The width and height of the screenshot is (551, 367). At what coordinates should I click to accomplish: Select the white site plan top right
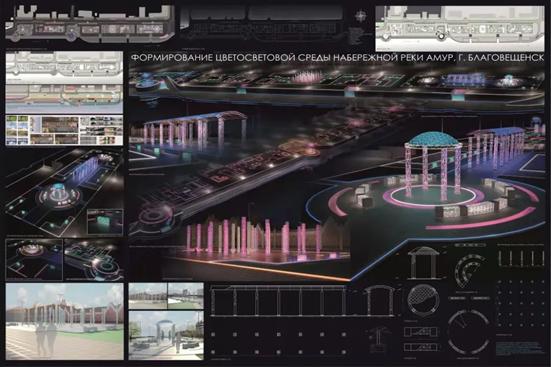(x=460, y=28)
